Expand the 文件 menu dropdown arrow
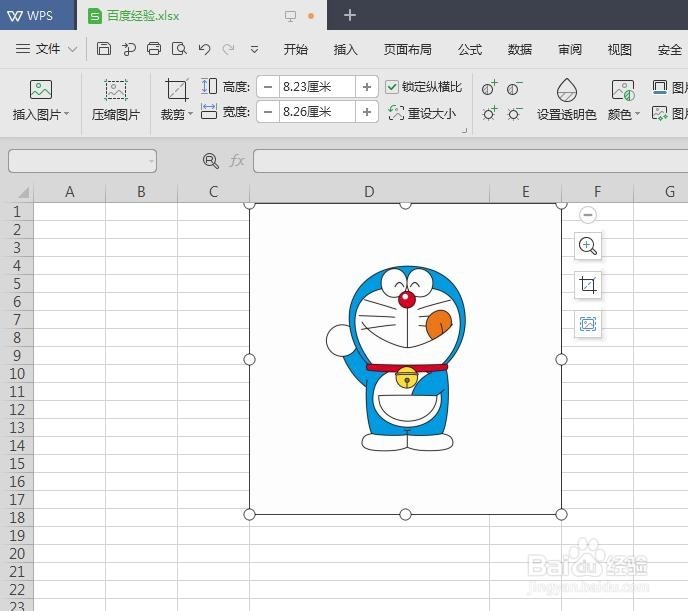 pos(72,49)
